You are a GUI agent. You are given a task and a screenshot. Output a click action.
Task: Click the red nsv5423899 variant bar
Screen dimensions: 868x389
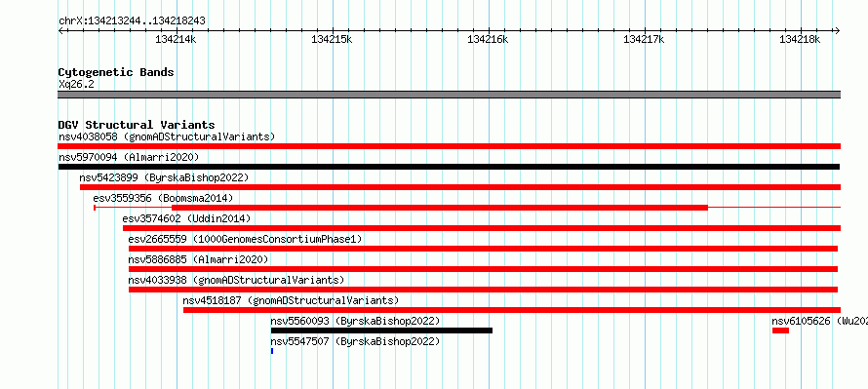click(460, 187)
